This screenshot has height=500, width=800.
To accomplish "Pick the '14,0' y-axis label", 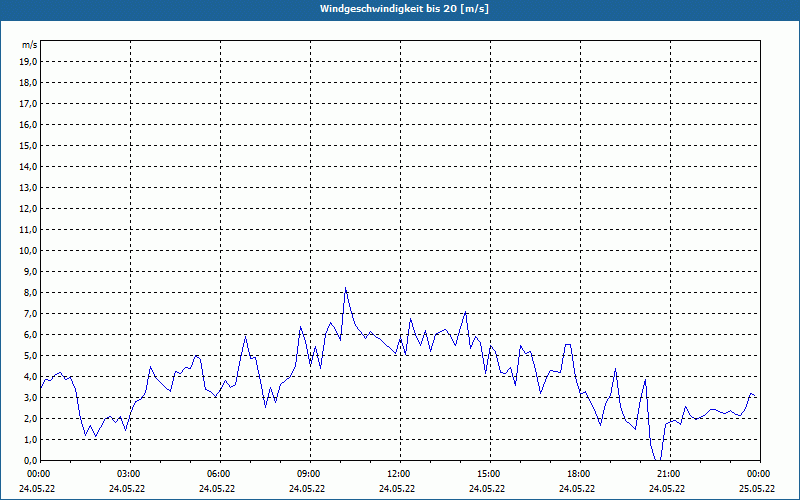I will click(28, 166).
